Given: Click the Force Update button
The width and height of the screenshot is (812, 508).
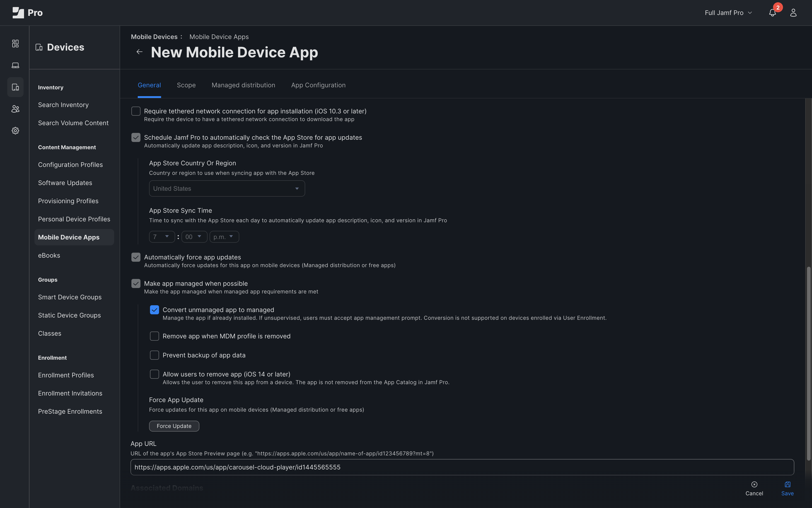Looking at the screenshot, I should click(x=174, y=426).
